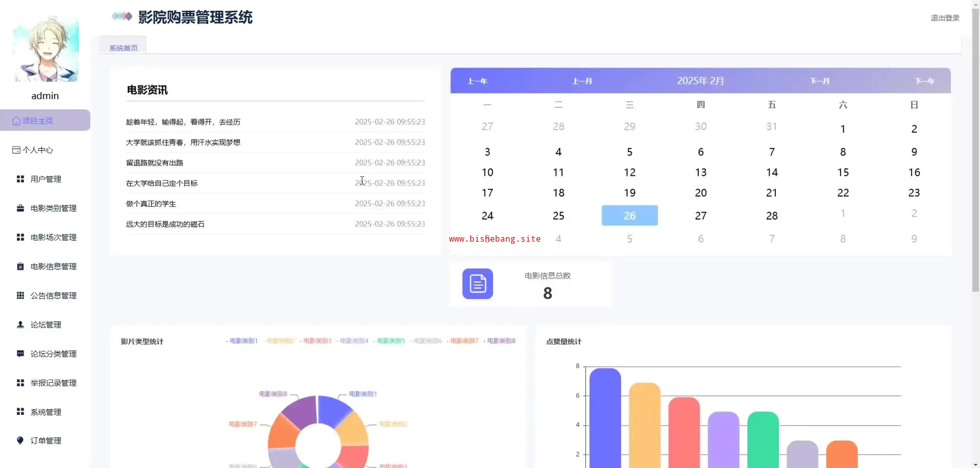The height and width of the screenshot is (468, 980).
Task: Click the 论坛管理 person icon
Action: pyautogui.click(x=20, y=325)
